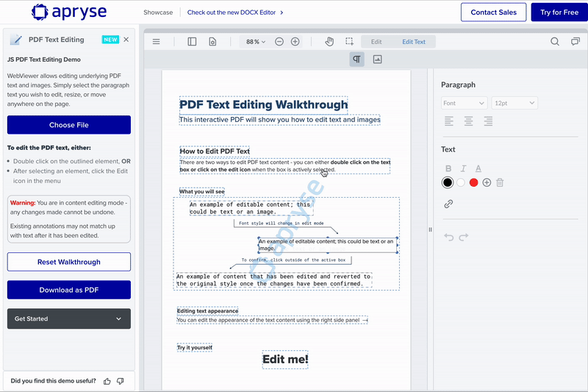Expand the Get Started dropdown
The image size is (588, 392).
tap(69, 319)
